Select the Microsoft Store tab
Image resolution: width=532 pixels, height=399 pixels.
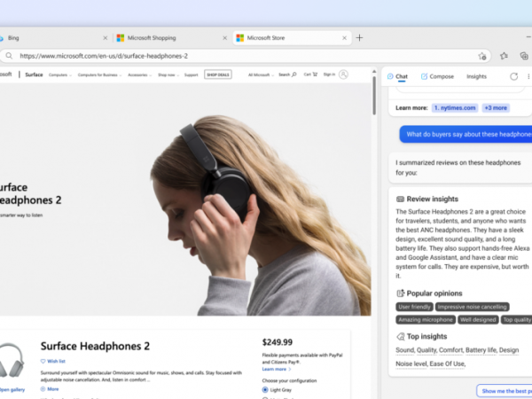click(x=292, y=38)
